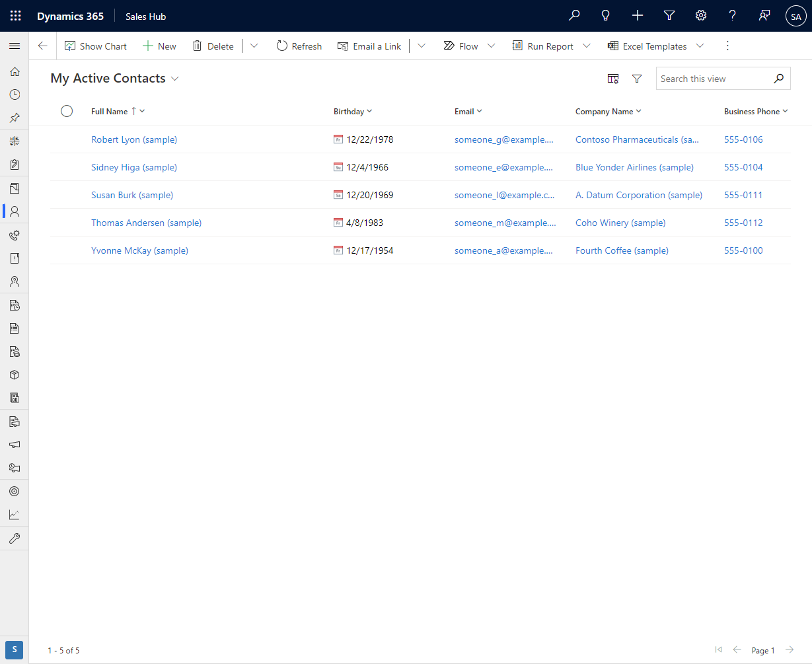Image resolution: width=812 pixels, height=664 pixels.
Task: Expand the chevron next to Email a Link
Action: click(422, 46)
